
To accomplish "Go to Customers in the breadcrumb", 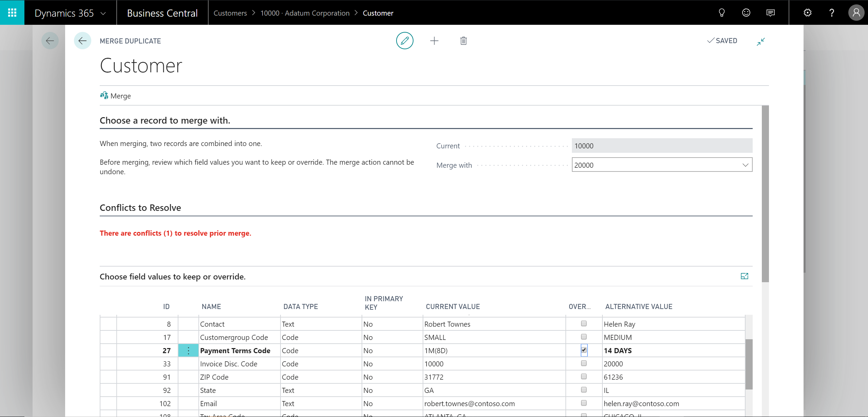I will 230,13.
